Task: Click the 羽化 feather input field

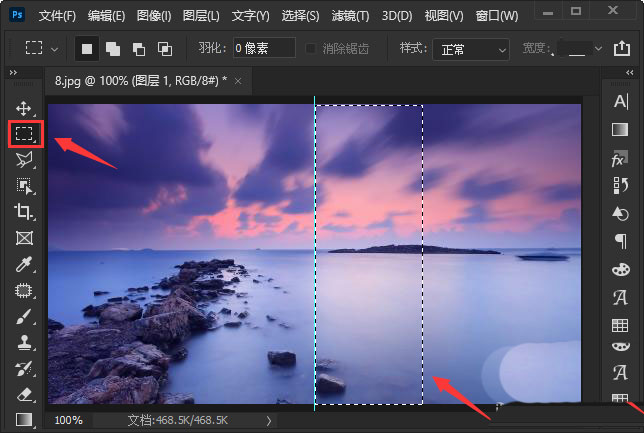Action: point(264,48)
